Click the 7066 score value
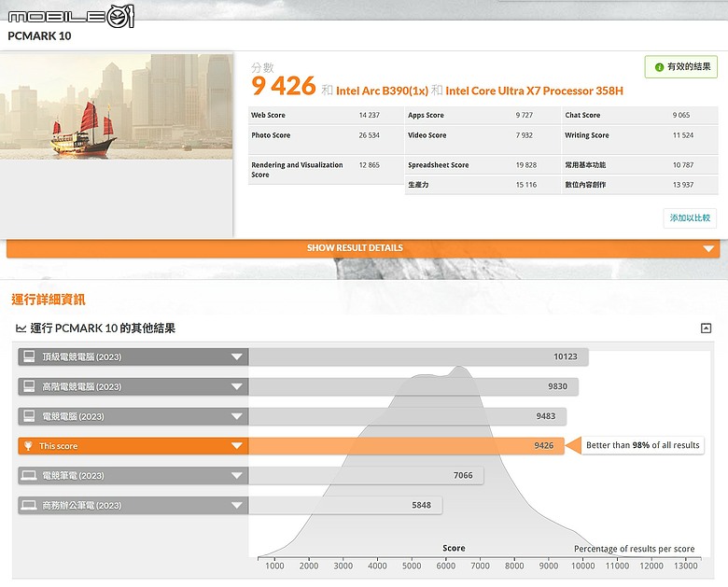 tap(463, 476)
